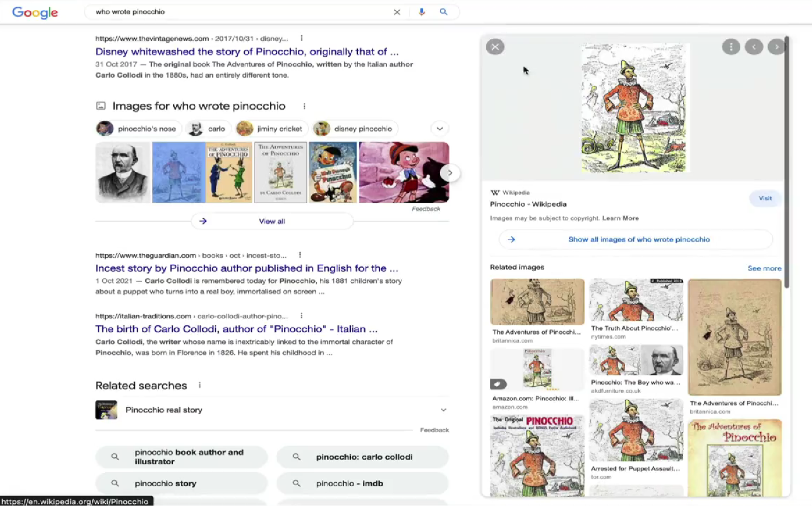Click the Visit button for Wikipedia
Image resolution: width=812 pixels, height=514 pixels.
[x=765, y=198]
